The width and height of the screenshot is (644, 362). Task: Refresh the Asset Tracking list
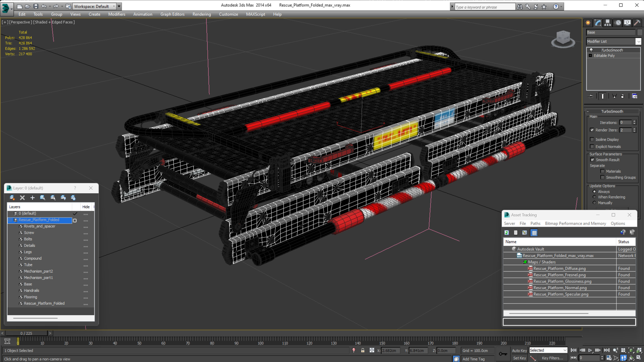coord(507,233)
